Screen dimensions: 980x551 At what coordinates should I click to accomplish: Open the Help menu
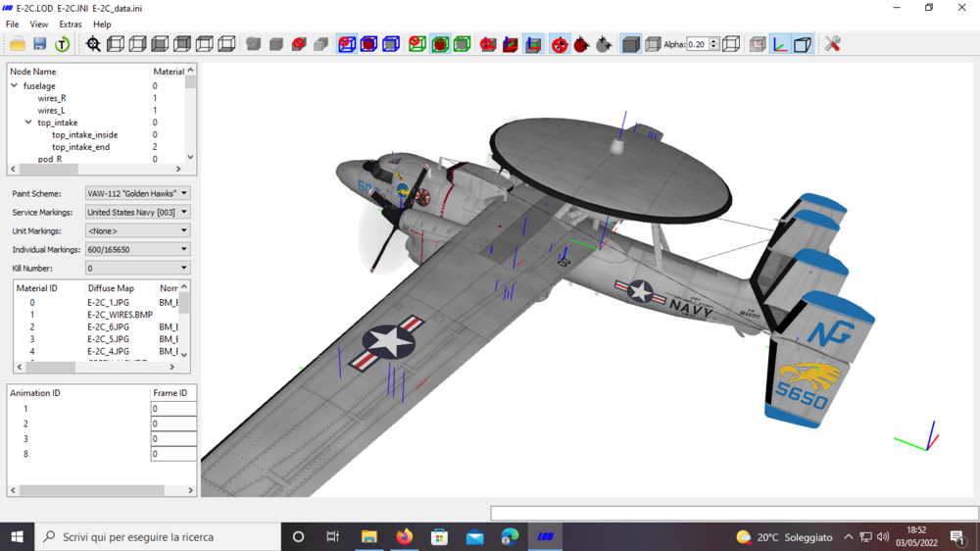(102, 25)
